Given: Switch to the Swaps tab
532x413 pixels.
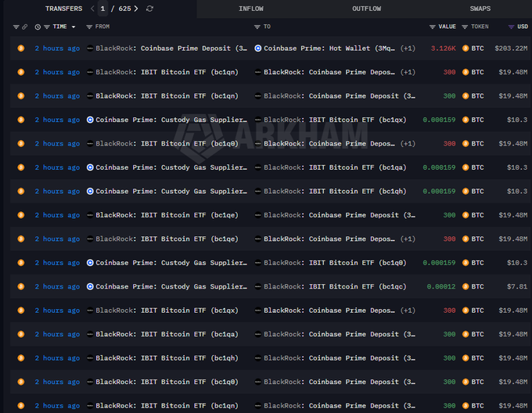Looking at the screenshot, I should click(x=480, y=9).
